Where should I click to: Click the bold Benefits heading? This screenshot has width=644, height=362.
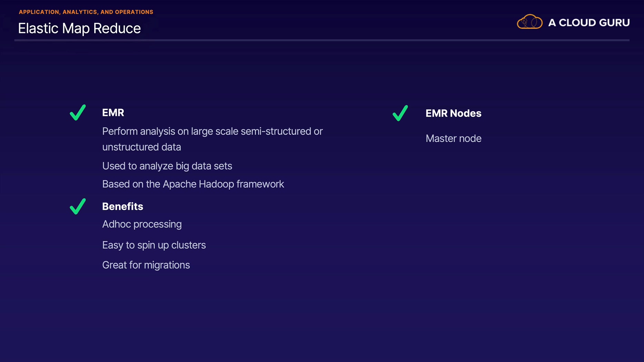pyautogui.click(x=123, y=207)
